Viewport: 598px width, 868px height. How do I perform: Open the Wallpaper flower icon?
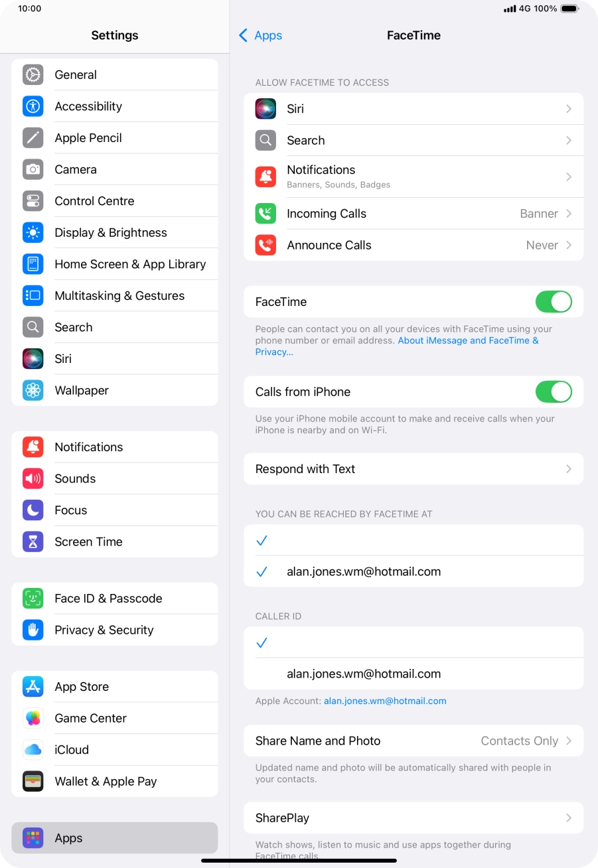click(33, 390)
